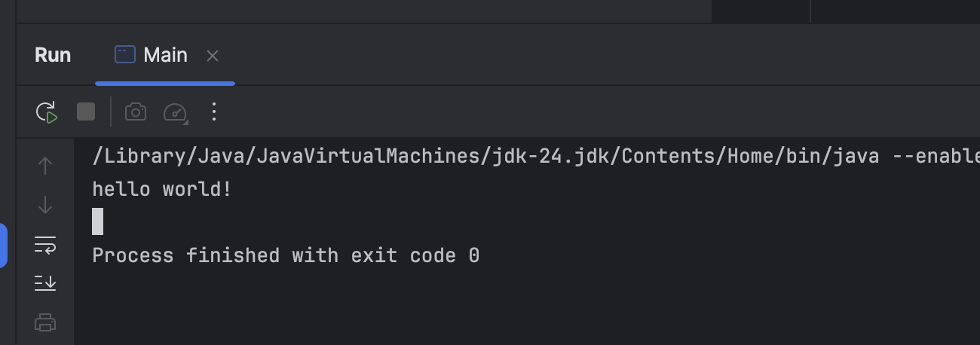This screenshot has height=345, width=980.
Task: Click the "Process finished with exit code 0" text
Action: 286,256
